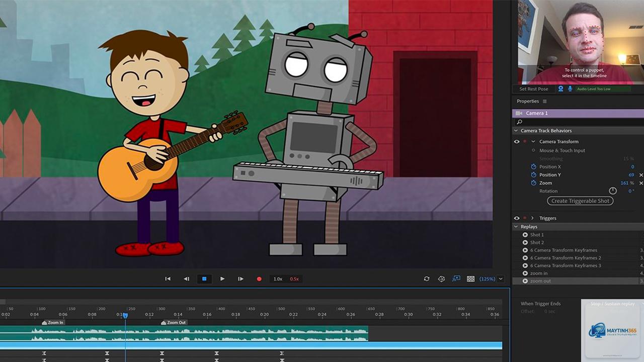
Task: Select the Shot 1 replay row
Action: pyautogui.click(x=578, y=235)
